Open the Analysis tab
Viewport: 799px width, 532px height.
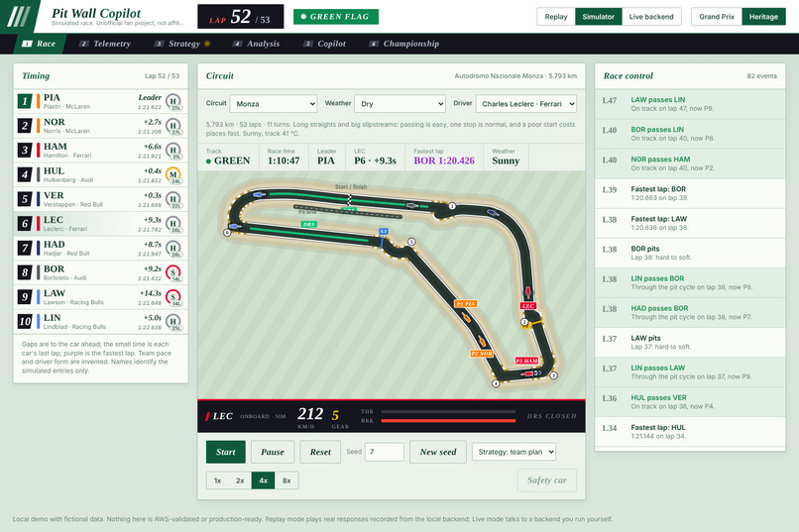click(257, 44)
